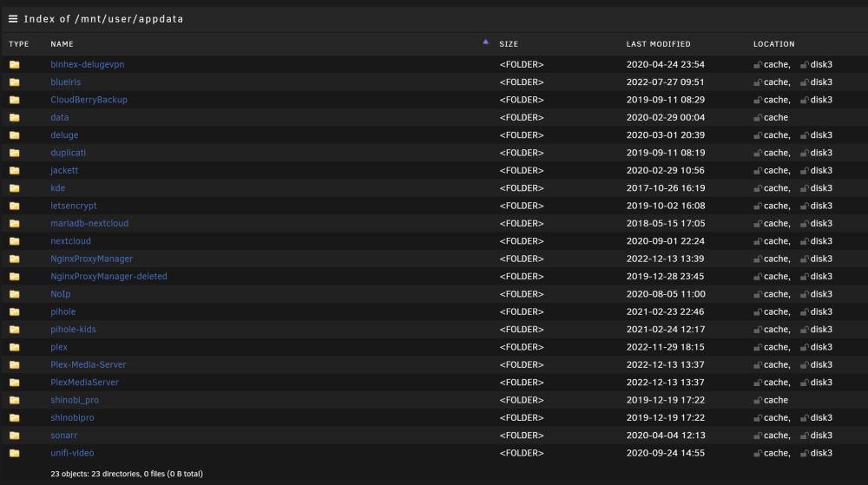
Task: Select the 2022-07-27 09:51 date in blueiris row
Action: click(x=666, y=82)
